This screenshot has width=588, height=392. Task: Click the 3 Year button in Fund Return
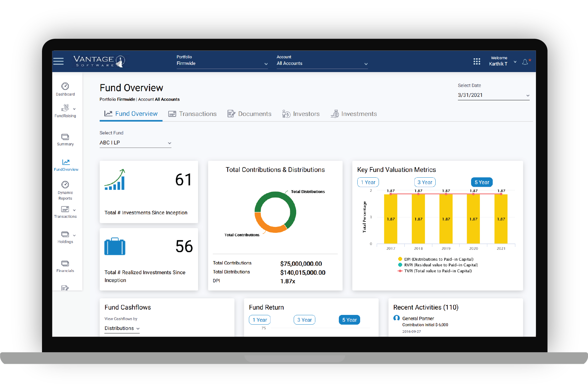point(304,320)
